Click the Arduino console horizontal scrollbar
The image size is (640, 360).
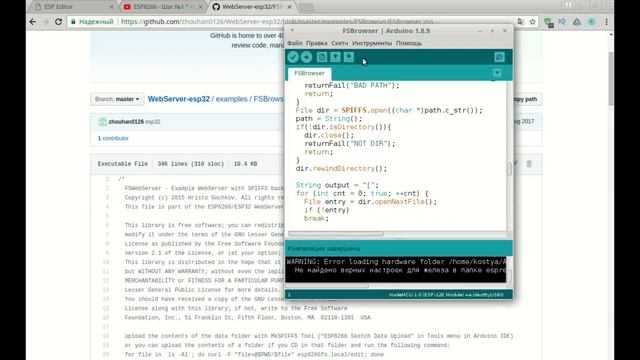tap(327, 286)
